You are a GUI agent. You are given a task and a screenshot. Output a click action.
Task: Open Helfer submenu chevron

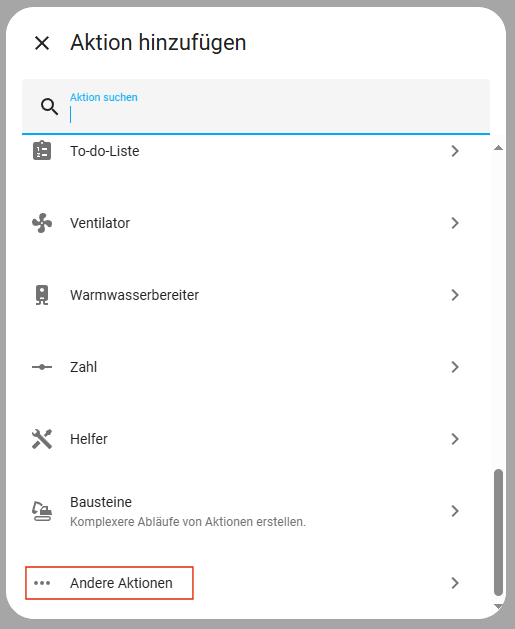pos(454,439)
